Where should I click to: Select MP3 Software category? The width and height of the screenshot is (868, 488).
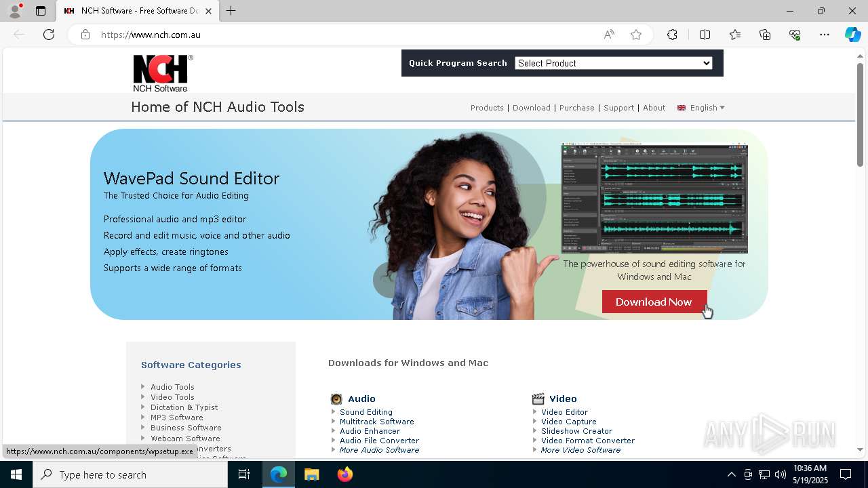pos(177,418)
